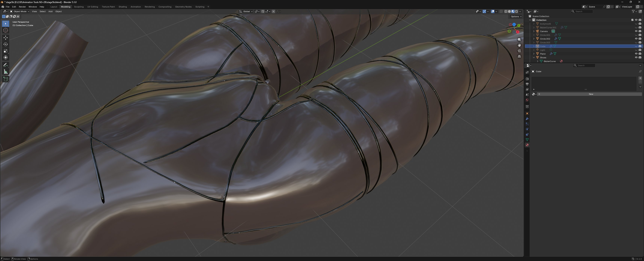The image size is (644, 261).
Task: Select the Annotate pencil tool
Action: 5,65
